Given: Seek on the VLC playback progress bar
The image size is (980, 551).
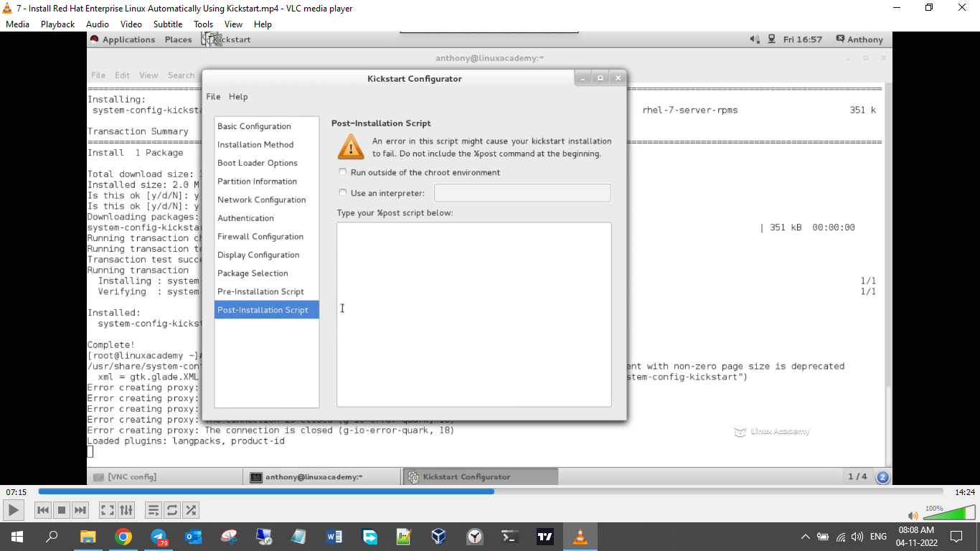Looking at the screenshot, I should (x=491, y=491).
